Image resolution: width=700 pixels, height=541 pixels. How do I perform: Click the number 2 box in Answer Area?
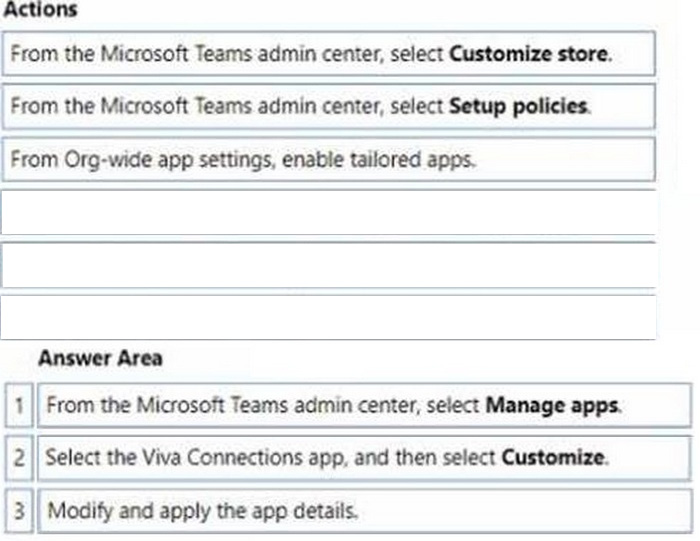[19, 458]
